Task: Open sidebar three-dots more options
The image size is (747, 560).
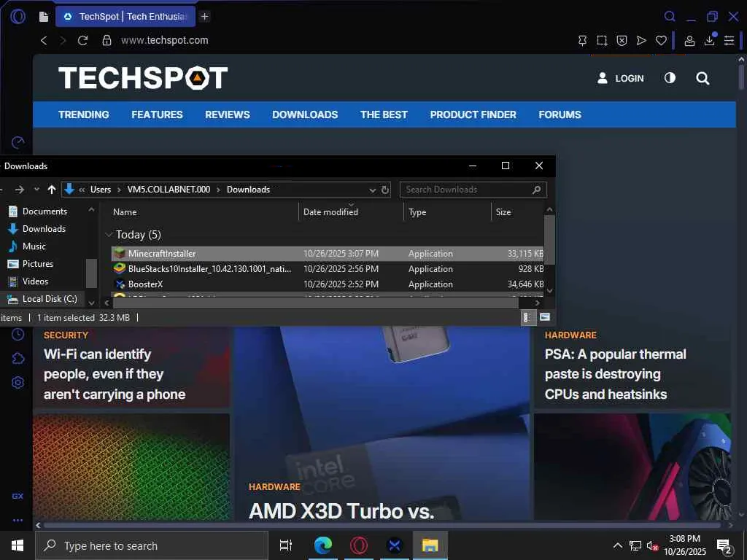Action: [x=18, y=521]
